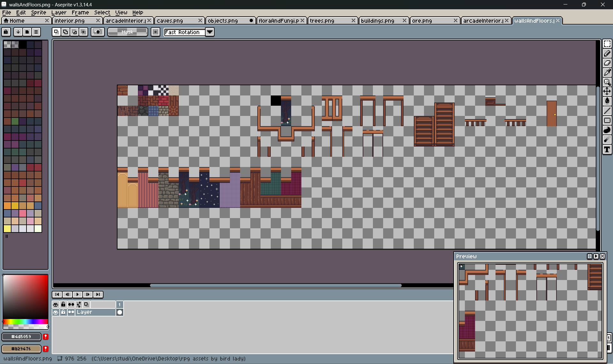This screenshot has width=613, height=364.
Task: Open the Sprite menu
Action: click(x=38, y=12)
